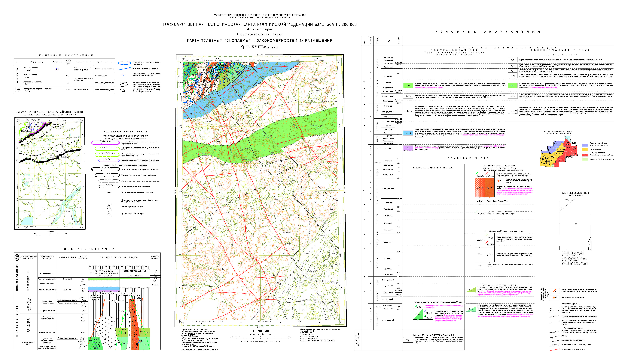Click the ВОЙКАРСКАЯ СФЗ section heading in the legend
The width and height of the screenshot is (628, 364).
click(468, 158)
